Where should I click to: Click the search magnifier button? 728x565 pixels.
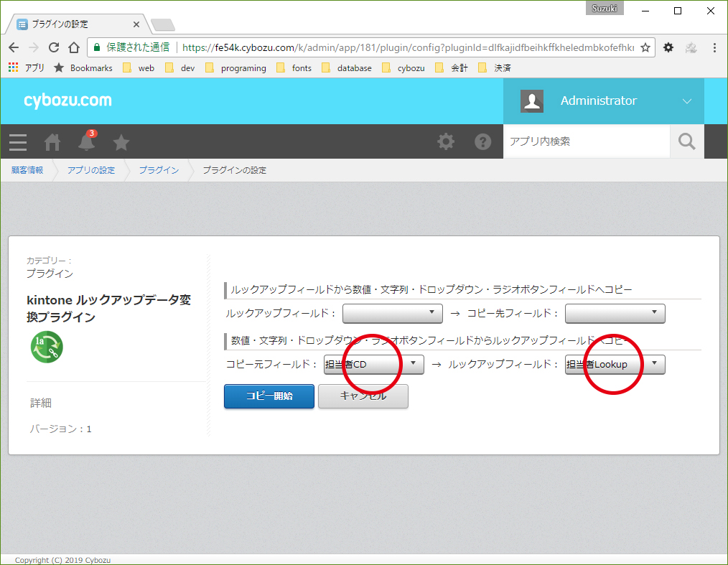tap(687, 141)
